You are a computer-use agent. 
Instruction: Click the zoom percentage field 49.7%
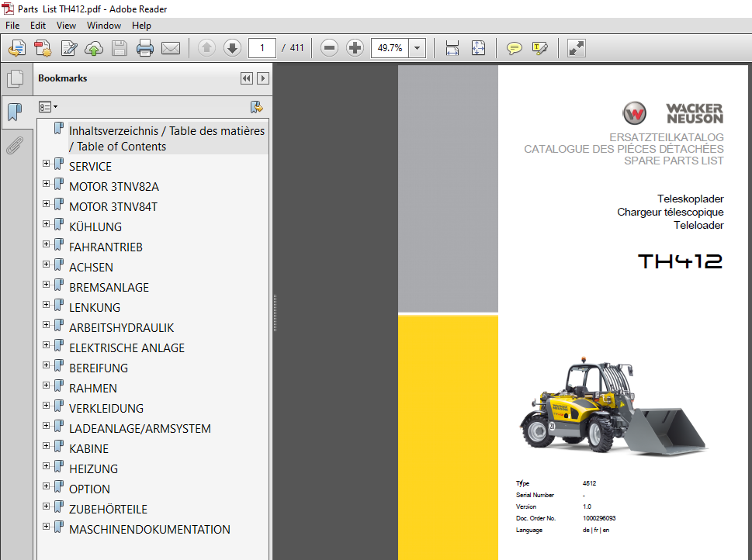390,48
